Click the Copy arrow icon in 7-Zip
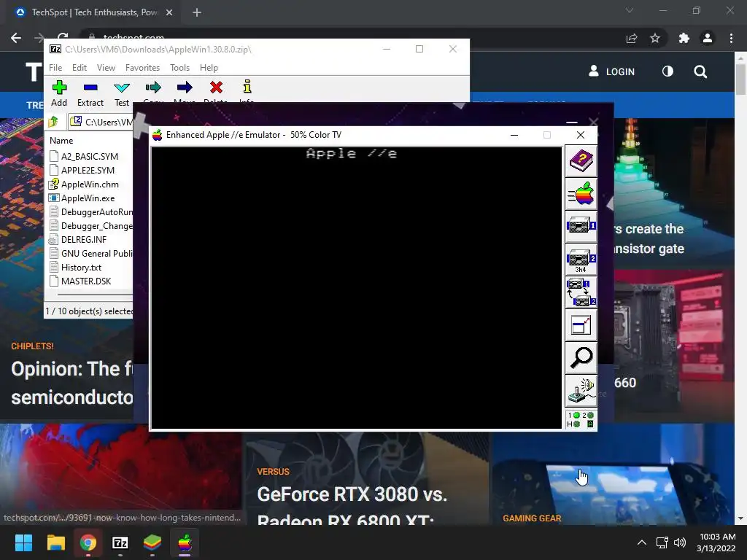Screen dimensions: 747x560 (x=153, y=87)
